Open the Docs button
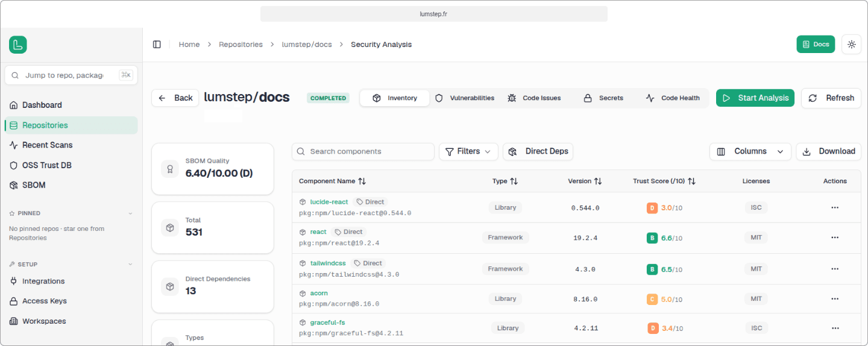868x346 pixels. click(x=816, y=44)
